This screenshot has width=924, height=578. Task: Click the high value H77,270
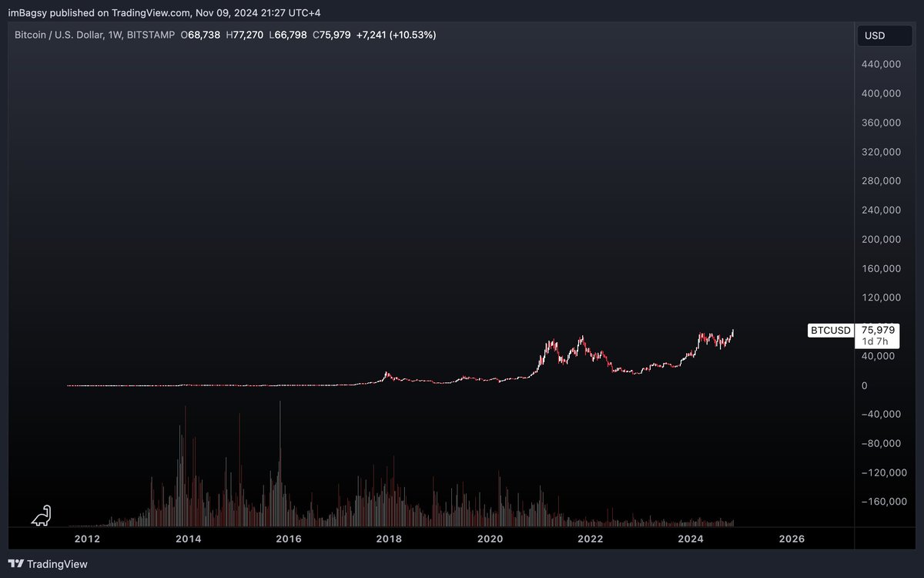[244, 35]
